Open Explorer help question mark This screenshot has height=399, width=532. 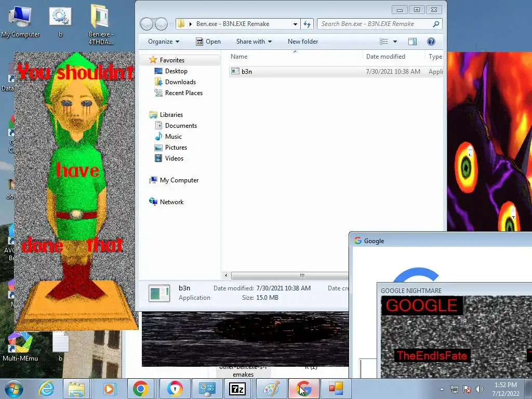pos(431,42)
